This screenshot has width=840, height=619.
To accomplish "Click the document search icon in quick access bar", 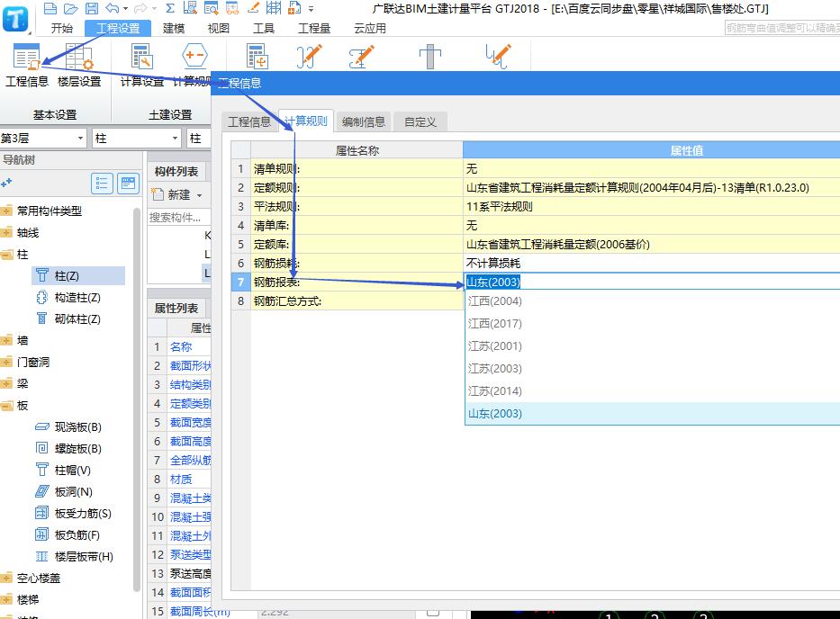I will [190, 8].
